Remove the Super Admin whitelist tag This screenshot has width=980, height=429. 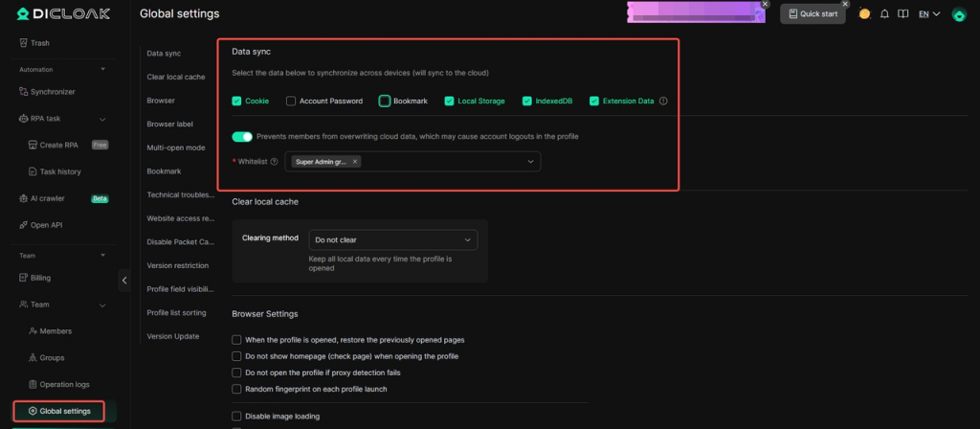[x=355, y=162]
